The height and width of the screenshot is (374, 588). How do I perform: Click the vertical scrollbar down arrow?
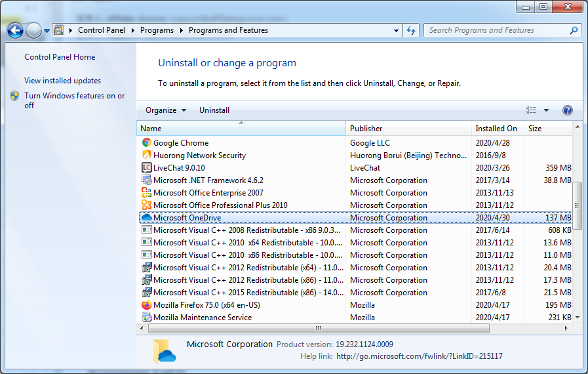578,318
